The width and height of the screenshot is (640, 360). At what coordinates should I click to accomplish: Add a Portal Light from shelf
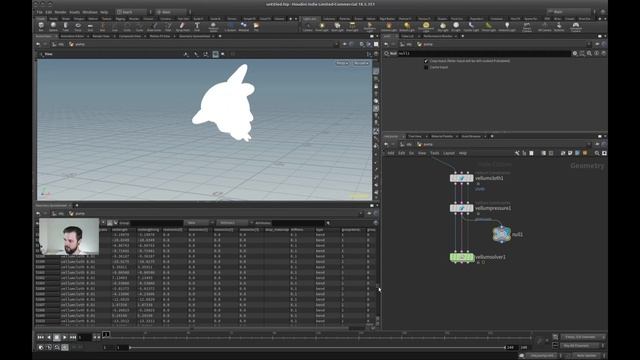pyautogui.click(x=489, y=27)
